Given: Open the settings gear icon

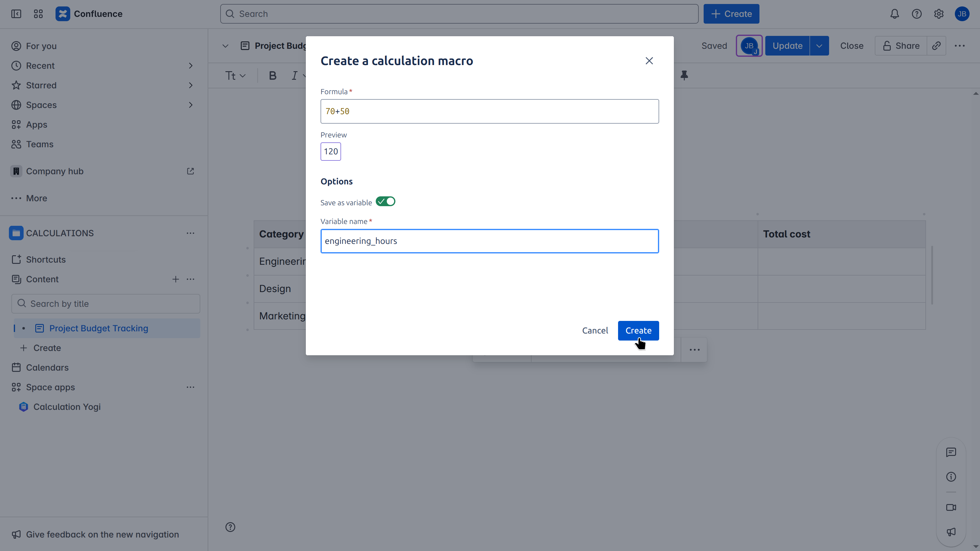Looking at the screenshot, I should [939, 14].
